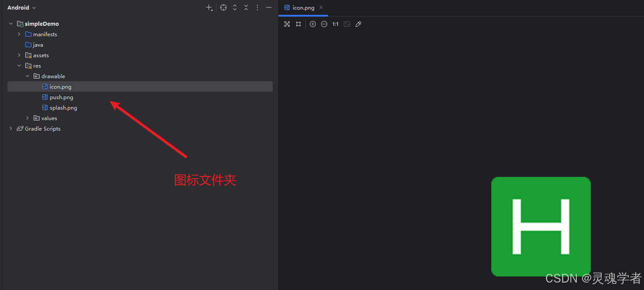Click the push.png image file icon
Screen dimensions: 644x290
pos(45,97)
